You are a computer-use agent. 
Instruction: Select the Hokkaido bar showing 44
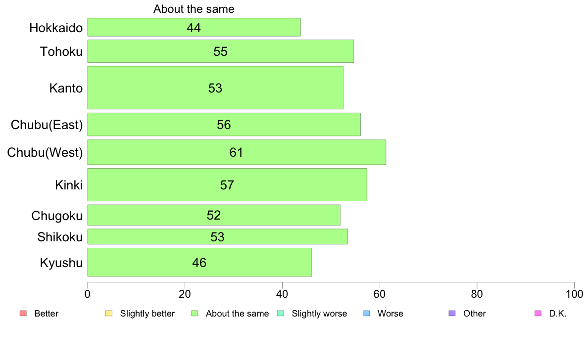point(194,27)
